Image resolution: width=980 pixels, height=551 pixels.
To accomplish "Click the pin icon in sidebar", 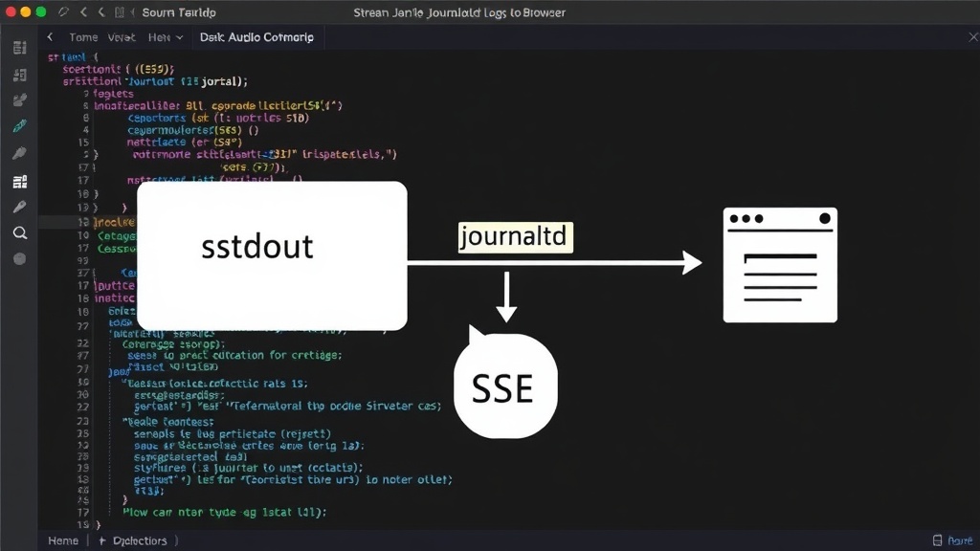I will [x=19, y=153].
